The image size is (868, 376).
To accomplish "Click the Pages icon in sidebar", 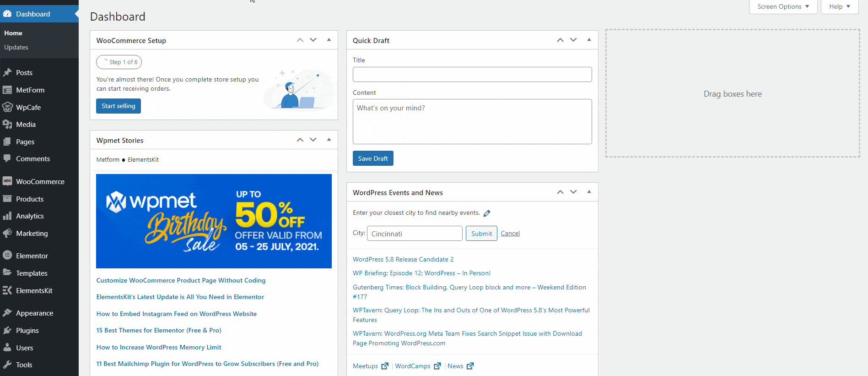I will 7,142.
